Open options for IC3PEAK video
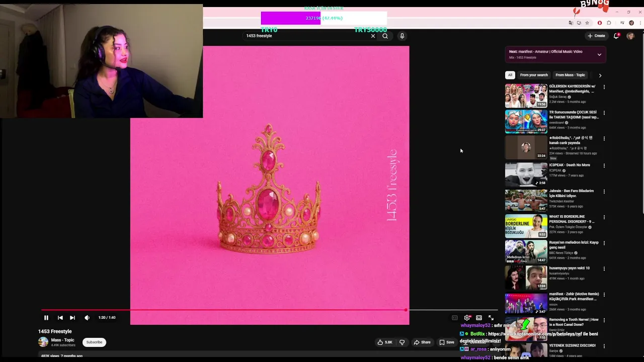 [x=604, y=165]
